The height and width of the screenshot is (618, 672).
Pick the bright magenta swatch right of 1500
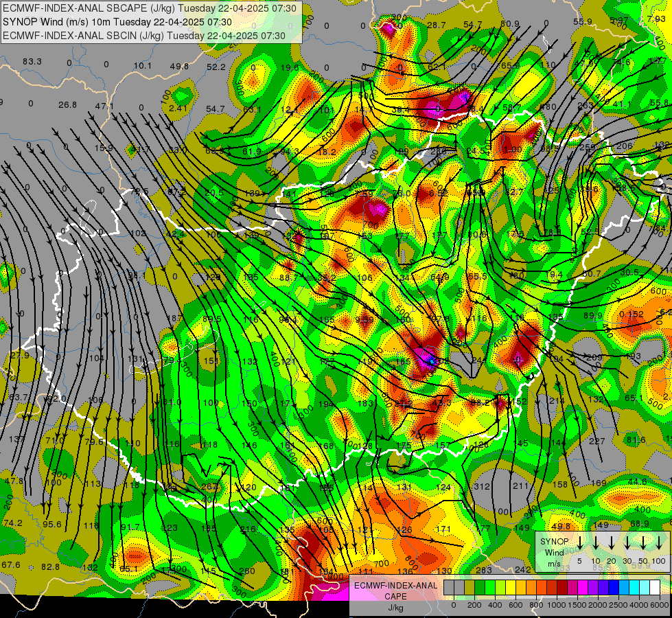coord(583,588)
